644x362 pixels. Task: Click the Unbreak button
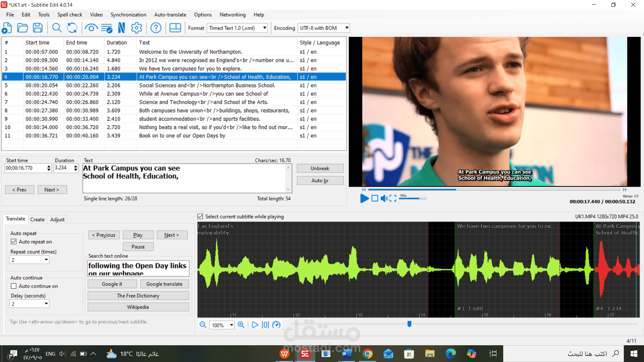(x=320, y=168)
